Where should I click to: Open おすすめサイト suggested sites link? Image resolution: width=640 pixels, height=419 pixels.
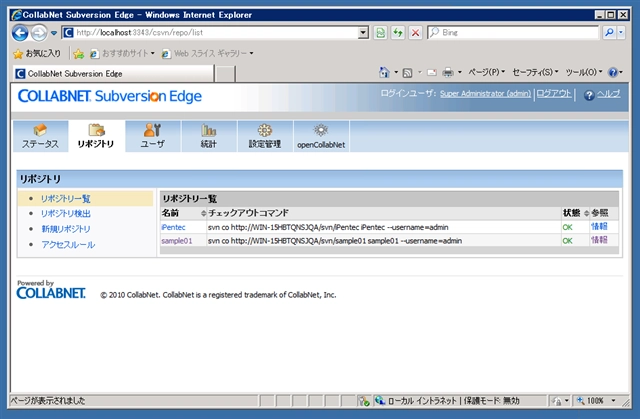click(x=122, y=53)
